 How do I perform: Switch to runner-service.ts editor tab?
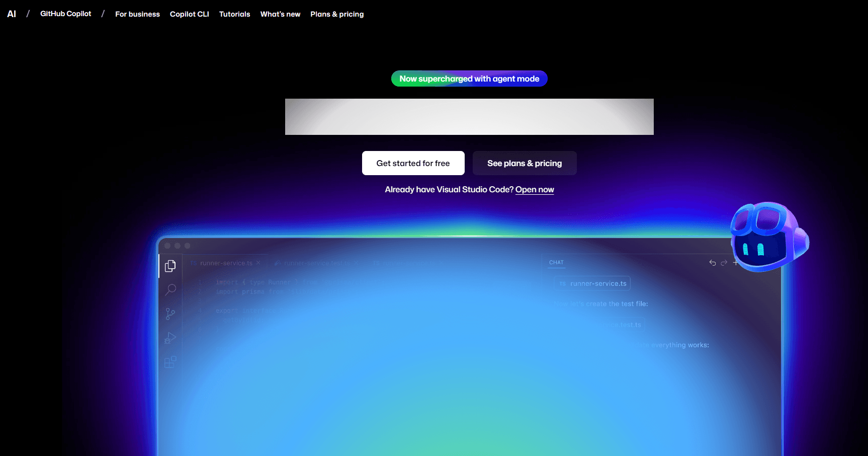tap(226, 263)
